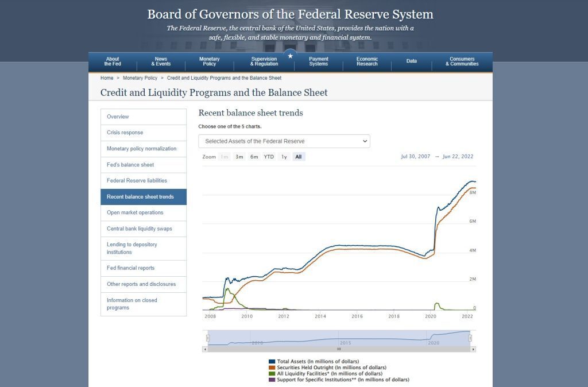Open the Selected Assets chart dropdown
The image size is (588, 387).
[x=284, y=141]
